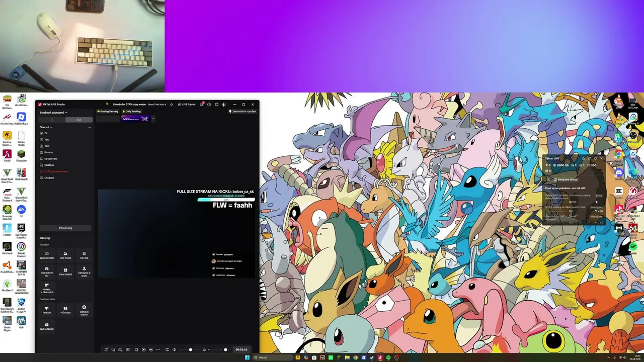Open more options three-dots in bottom toolbar
The image size is (644, 362).
[x=158, y=349]
